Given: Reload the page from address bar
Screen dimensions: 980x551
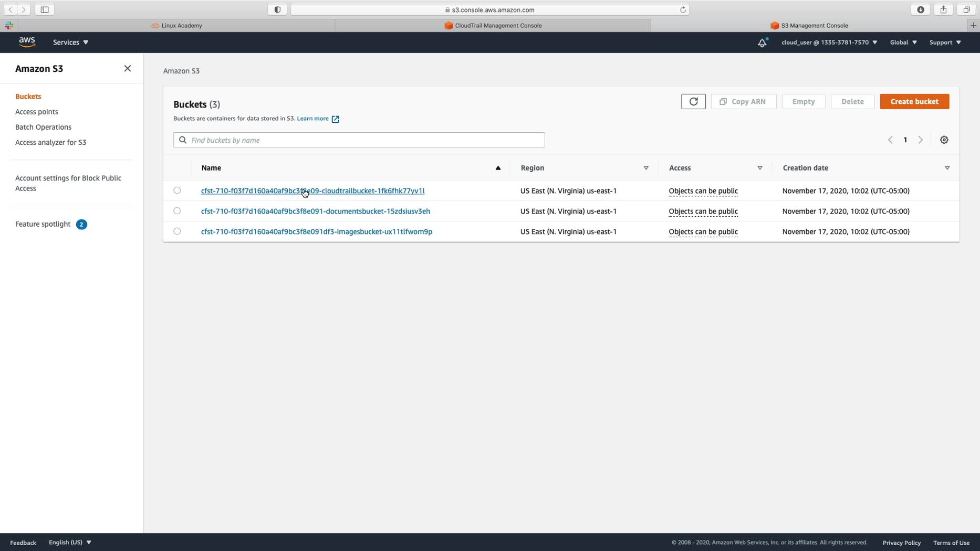Looking at the screenshot, I should pos(683,9).
